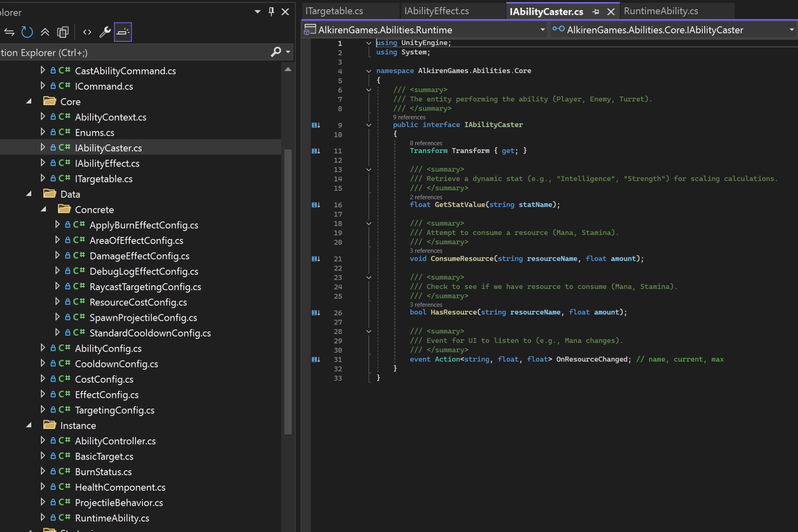Click the implementation glyph beside line 11

316,151
